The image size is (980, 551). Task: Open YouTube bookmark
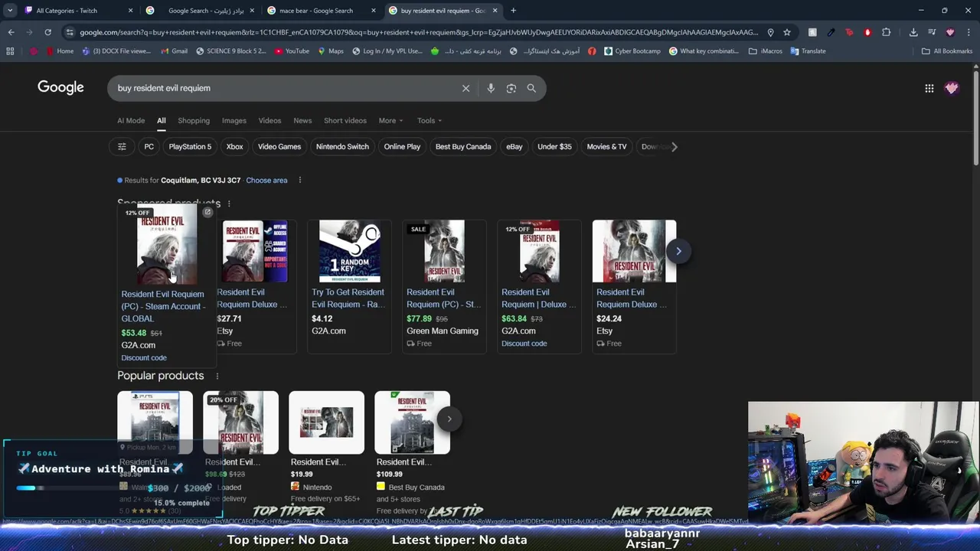(x=291, y=51)
